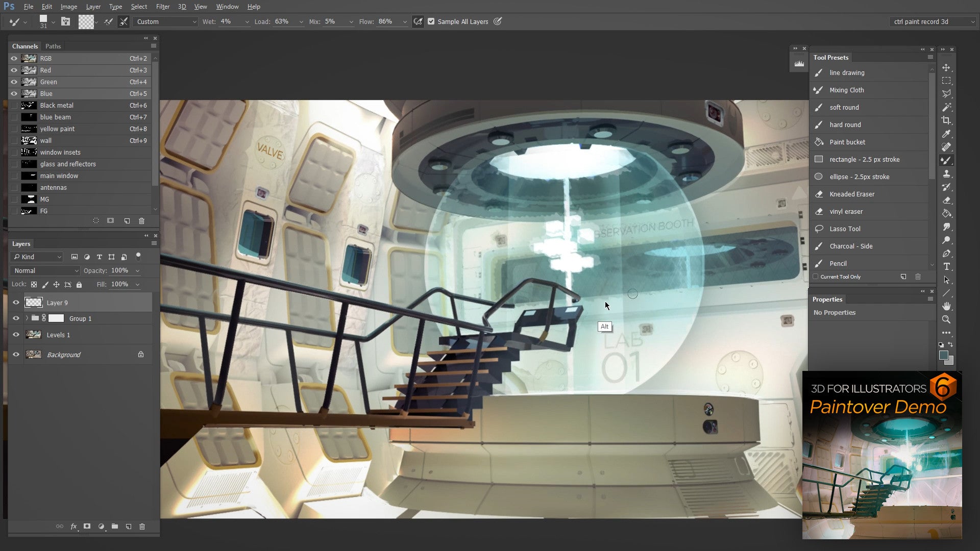This screenshot has width=980, height=551.
Task: Toggle visibility of Levels 1 layer
Action: (x=15, y=334)
